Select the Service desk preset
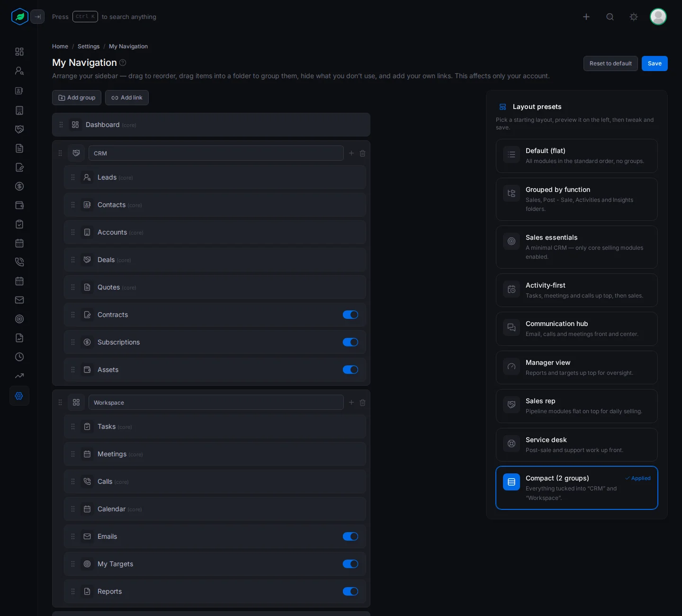Image resolution: width=682 pixels, height=616 pixels. [x=577, y=445]
